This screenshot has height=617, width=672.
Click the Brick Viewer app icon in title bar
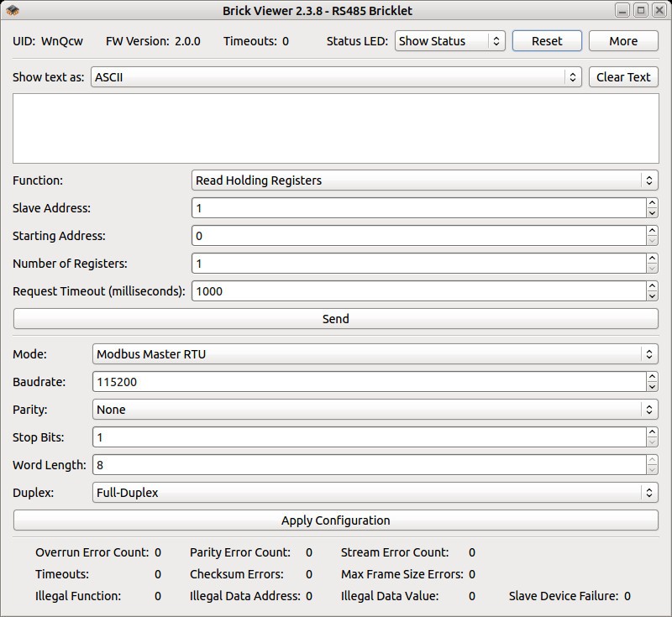[x=12, y=10]
